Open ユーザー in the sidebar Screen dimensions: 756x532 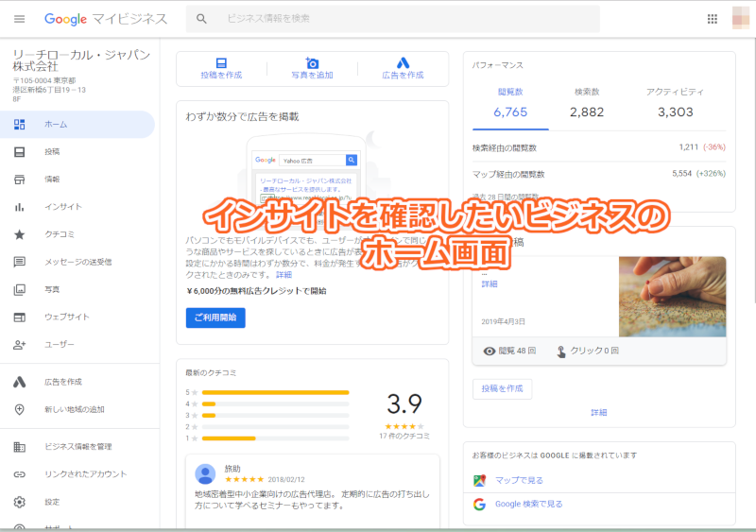[60, 344]
